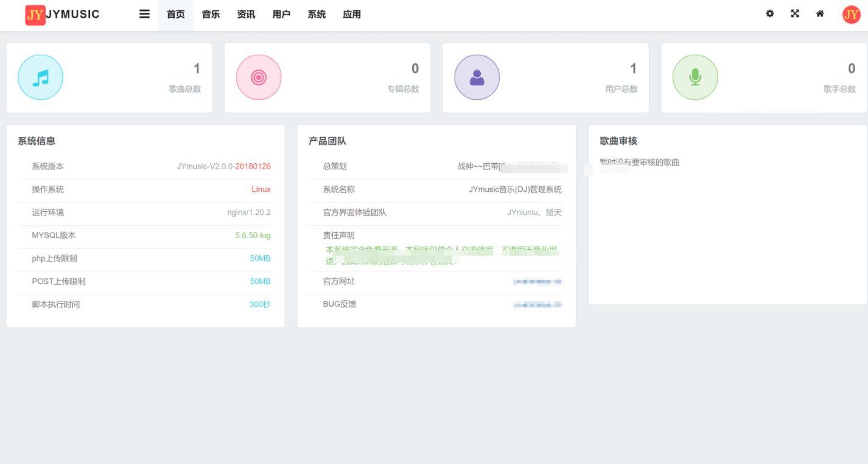Select the nginx/1.20.2 environment value
The height and width of the screenshot is (464, 868).
pos(249,213)
